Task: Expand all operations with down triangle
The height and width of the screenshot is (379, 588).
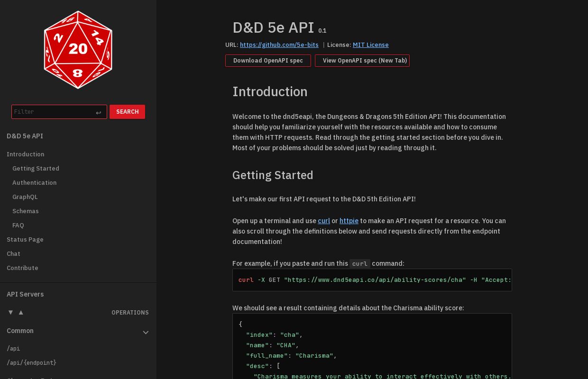Action: point(10,312)
